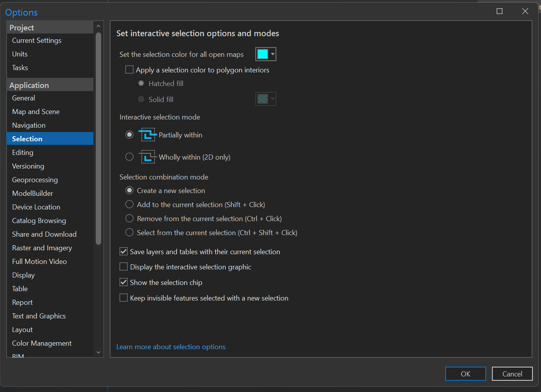The height and width of the screenshot is (392, 541).
Task: Click the category list vertical scrollbar
Action: (98, 136)
